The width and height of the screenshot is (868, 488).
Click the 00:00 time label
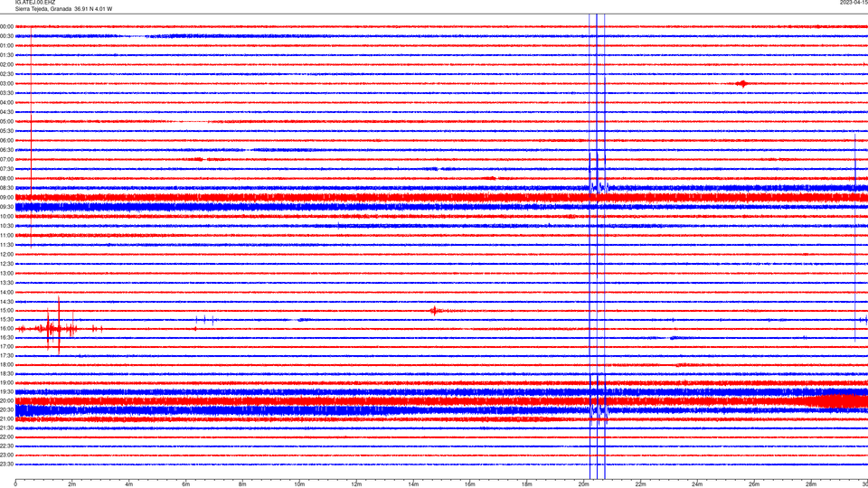pos(6,26)
